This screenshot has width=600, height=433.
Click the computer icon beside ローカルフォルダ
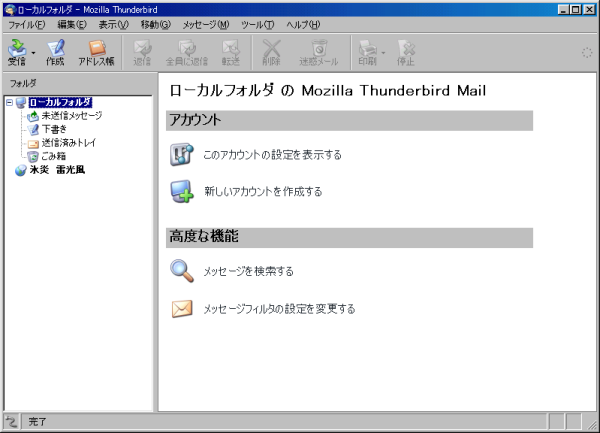(x=21, y=103)
